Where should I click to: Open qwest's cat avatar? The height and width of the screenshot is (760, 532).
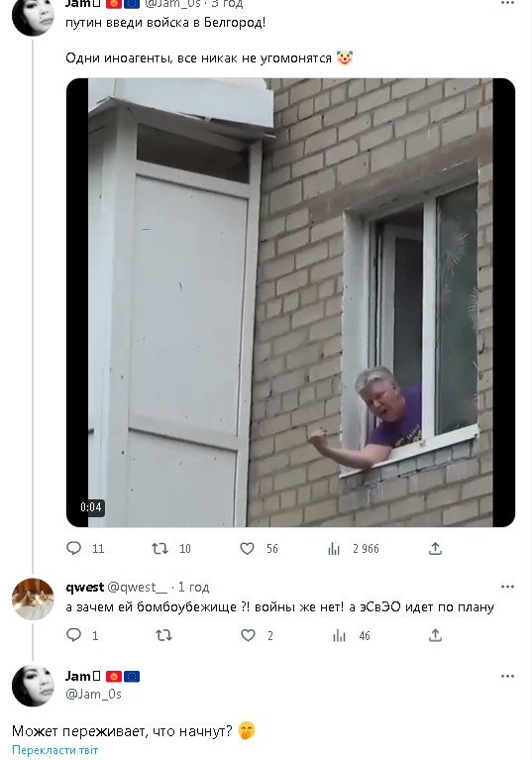click(x=33, y=599)
